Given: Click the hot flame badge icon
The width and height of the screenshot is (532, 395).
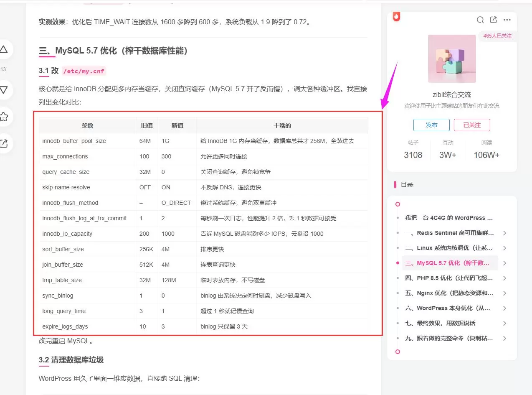Looking at the screenshot, I should pyautogui.click(x=396, y=16).
